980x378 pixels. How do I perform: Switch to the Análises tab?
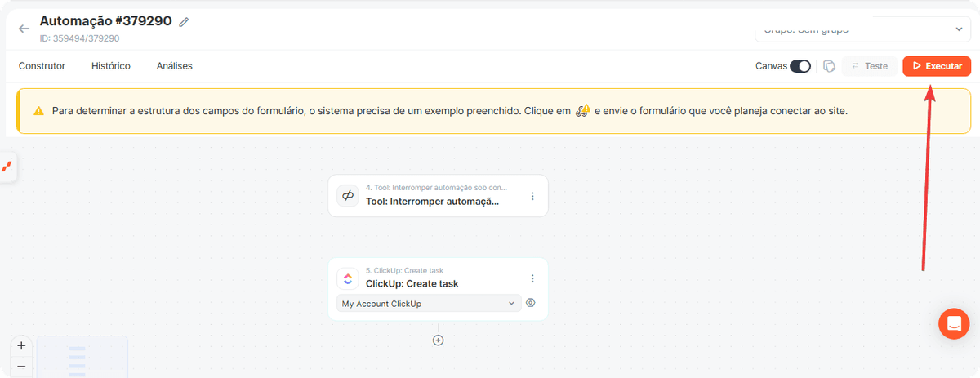pos(175,66)
